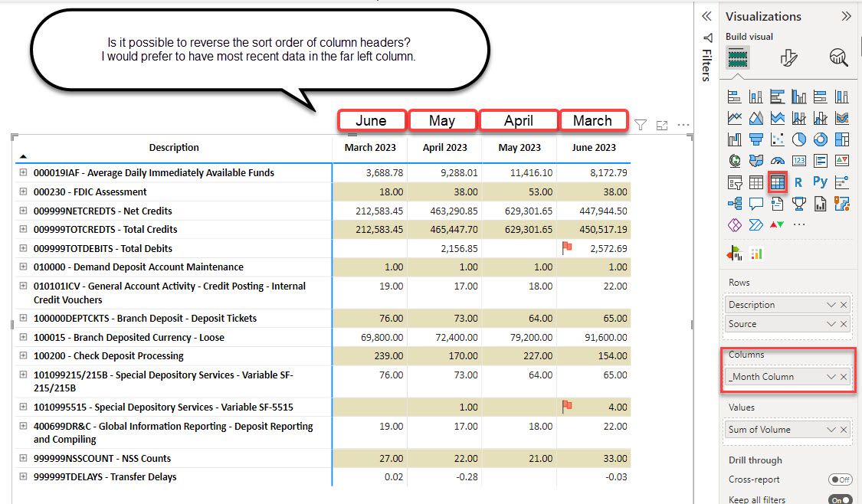Remove Source field from Rows
862x504 pixels.
point(844,324)
